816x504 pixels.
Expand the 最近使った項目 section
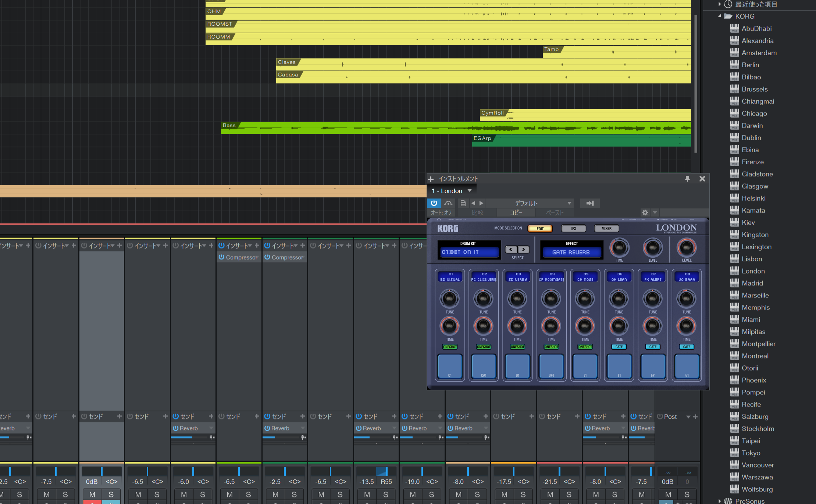(x=720, y=4)
